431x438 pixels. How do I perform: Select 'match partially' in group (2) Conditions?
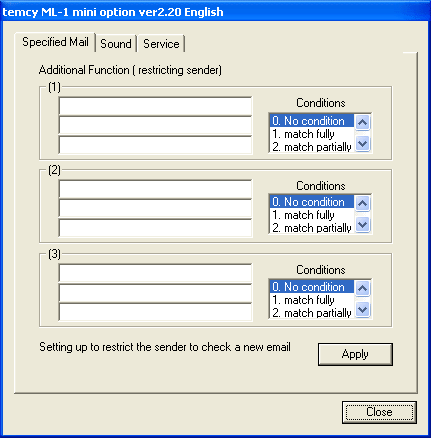point(312,228)
